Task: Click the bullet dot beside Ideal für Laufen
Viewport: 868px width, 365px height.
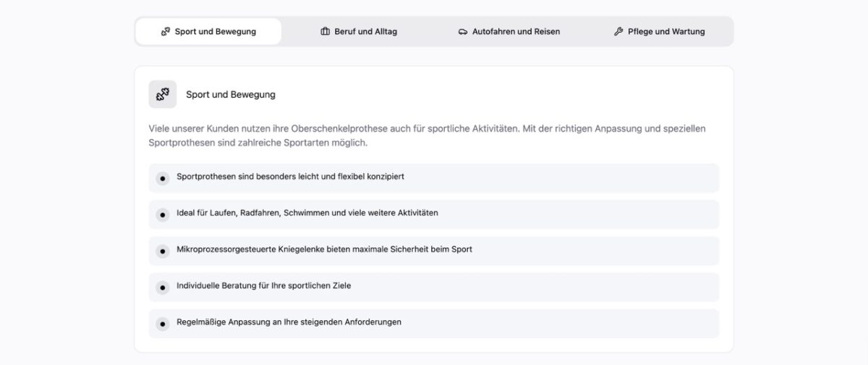Action: tap(163, 215)
